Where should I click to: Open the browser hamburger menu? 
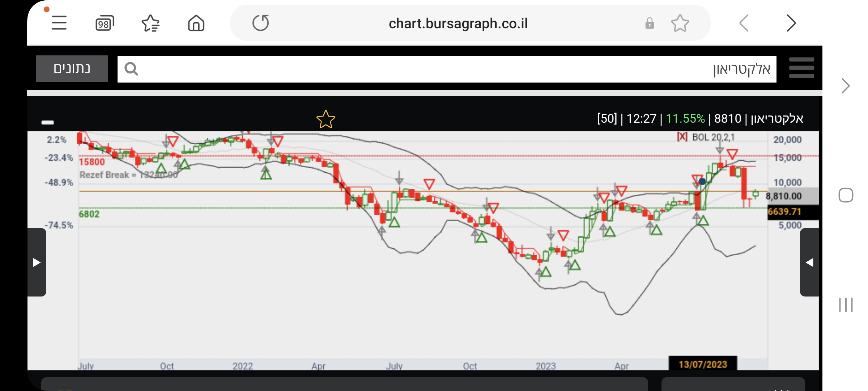click(59, 23)
